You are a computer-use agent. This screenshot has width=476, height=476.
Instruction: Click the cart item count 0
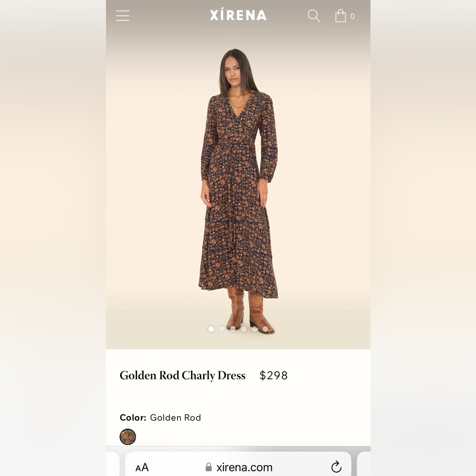click(x=352, y=16)
